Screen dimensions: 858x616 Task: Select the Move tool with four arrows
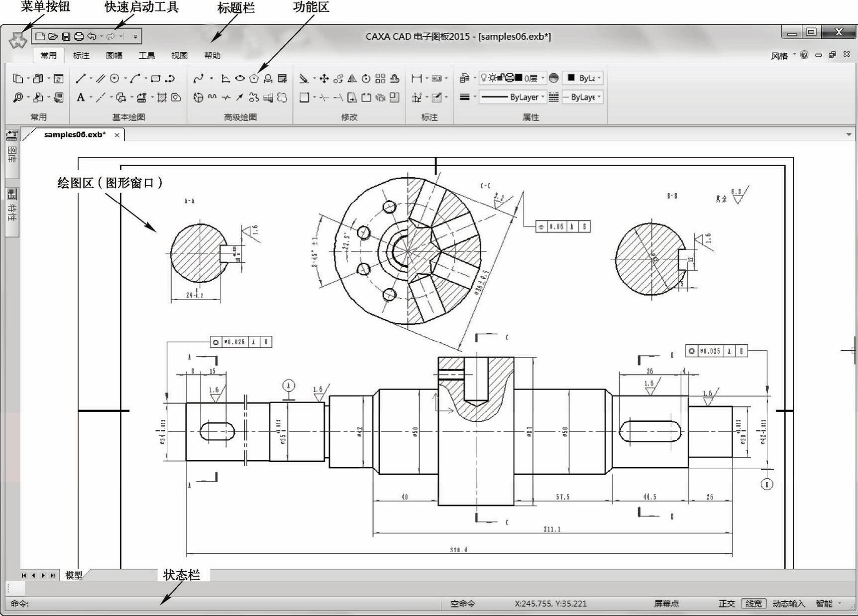(x=324, y=79)
